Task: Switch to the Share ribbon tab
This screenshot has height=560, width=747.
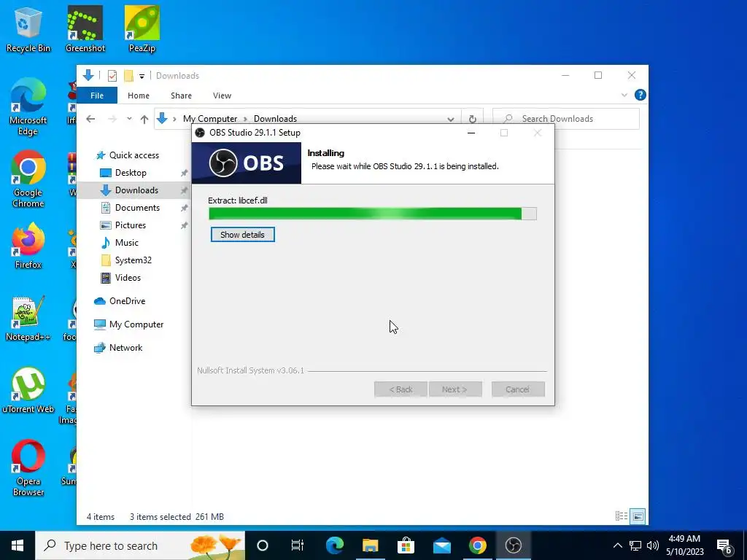Action: click(x=181, y=96)
